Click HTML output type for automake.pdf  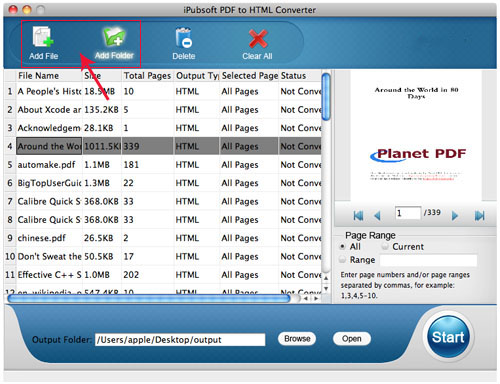(197, 165)
